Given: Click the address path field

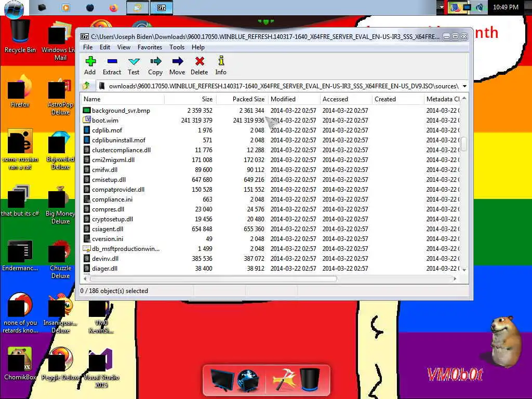Looking at the screenshot, I should pyautogui.click(x=278, y=86).
